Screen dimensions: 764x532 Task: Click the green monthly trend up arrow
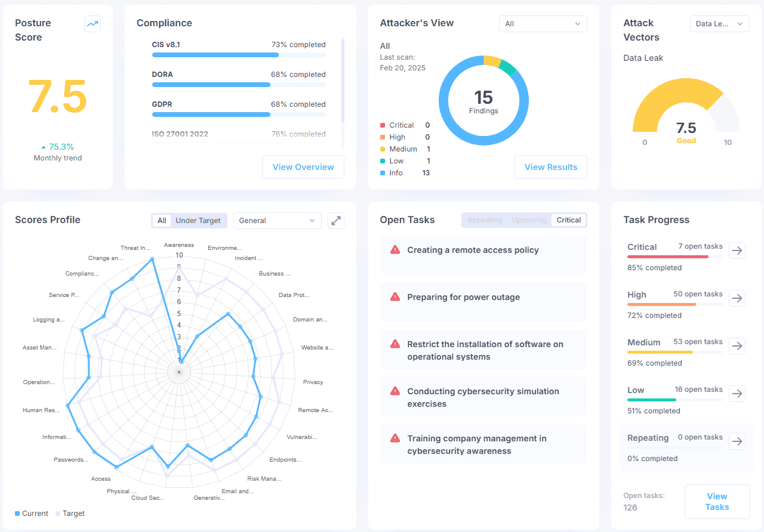click(43, 147)
